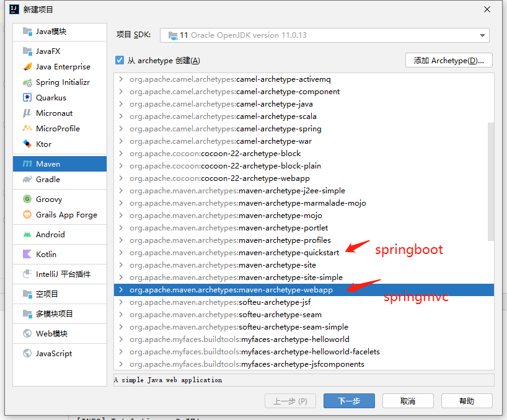Select camel-archetype-component row
The height and width of the screenshot is (420, 507).
pyautogui.click(x=304, y=92)
